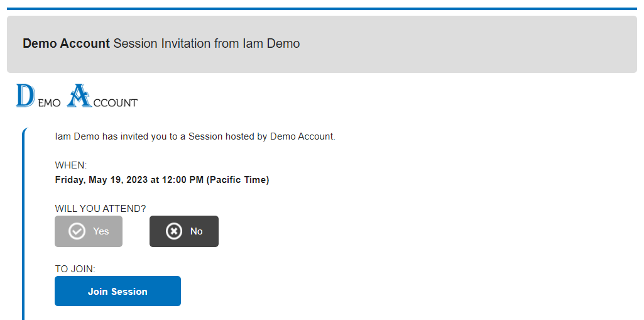Click the stylized blue "A" logo letter
The width and height of the screenshot is (644, 320).
(x=79, y=96)
